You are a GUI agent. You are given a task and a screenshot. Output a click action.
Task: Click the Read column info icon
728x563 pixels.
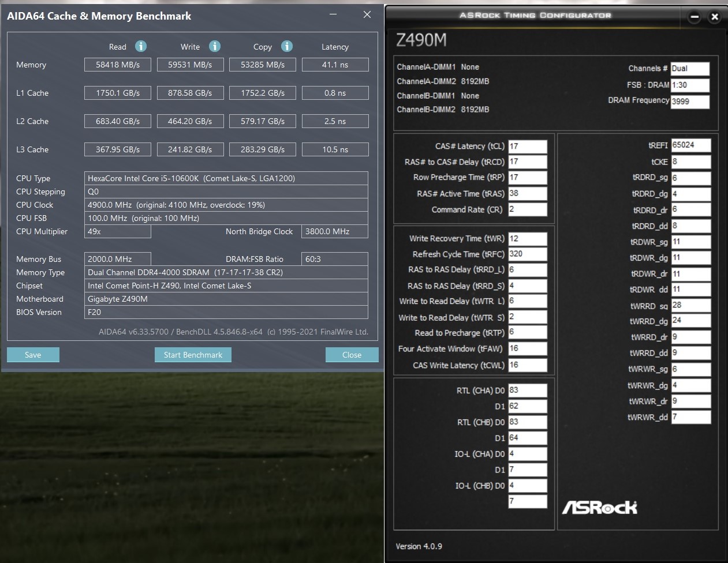pyautogui.click(x=141, y=46)
